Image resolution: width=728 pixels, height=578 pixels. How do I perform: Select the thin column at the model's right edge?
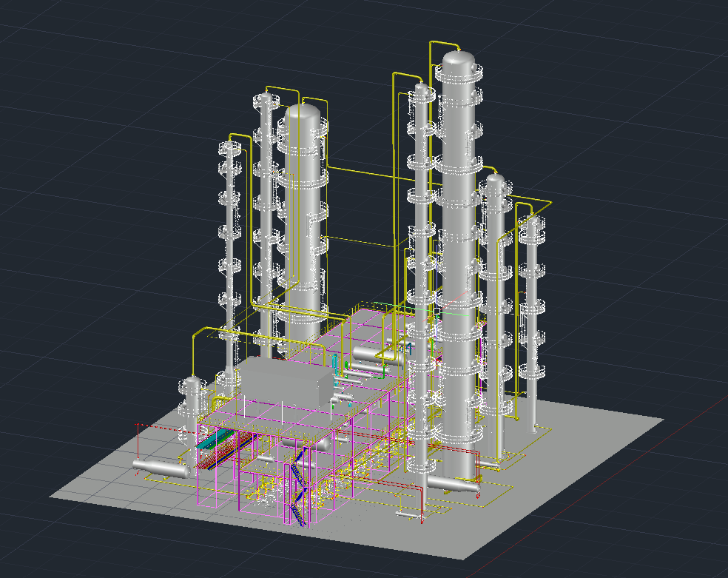[x=532, y=323]
